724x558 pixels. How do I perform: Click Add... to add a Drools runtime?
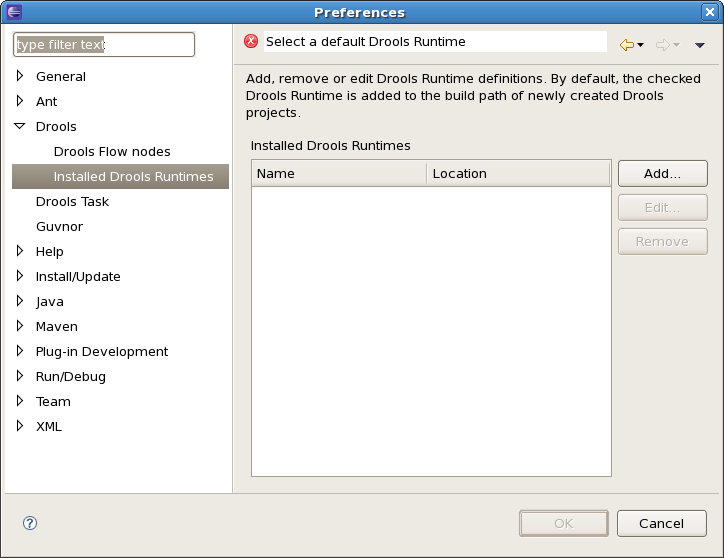[x=662, y=173]
